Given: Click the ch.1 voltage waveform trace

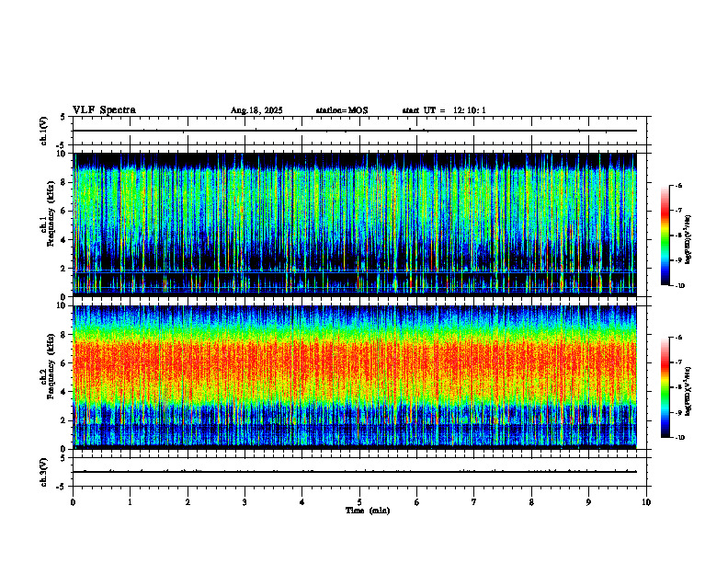Looking at the screenshot, I should 355,131.
